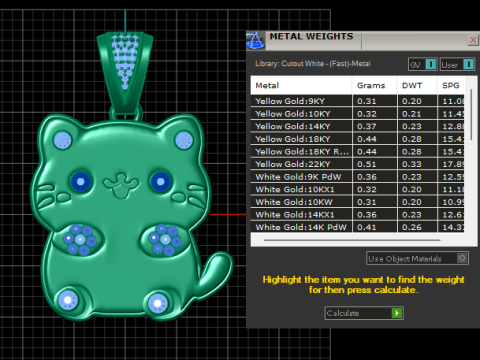Click the Library: Cutout White label
Viewport: 480px width, 360px height.
(313, 63)
